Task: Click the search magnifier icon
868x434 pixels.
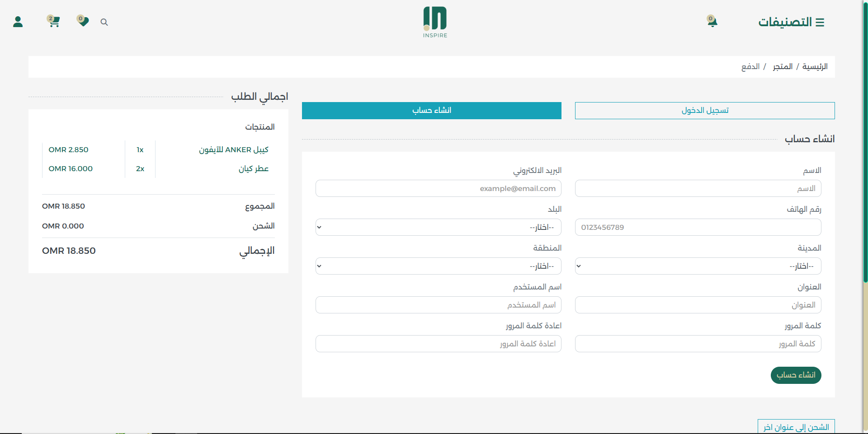Action: click(x=104, y=22)
